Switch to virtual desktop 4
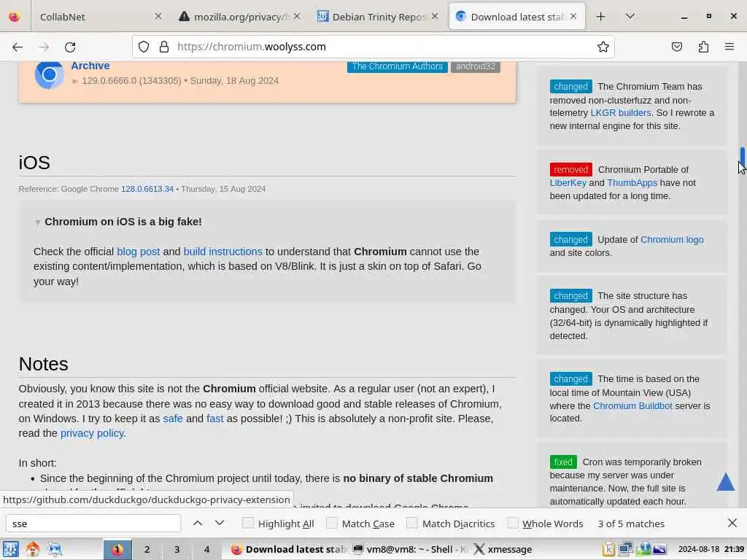Image resolution: width=747 pixels, height=560 pixels. click(x=206, y=549)
